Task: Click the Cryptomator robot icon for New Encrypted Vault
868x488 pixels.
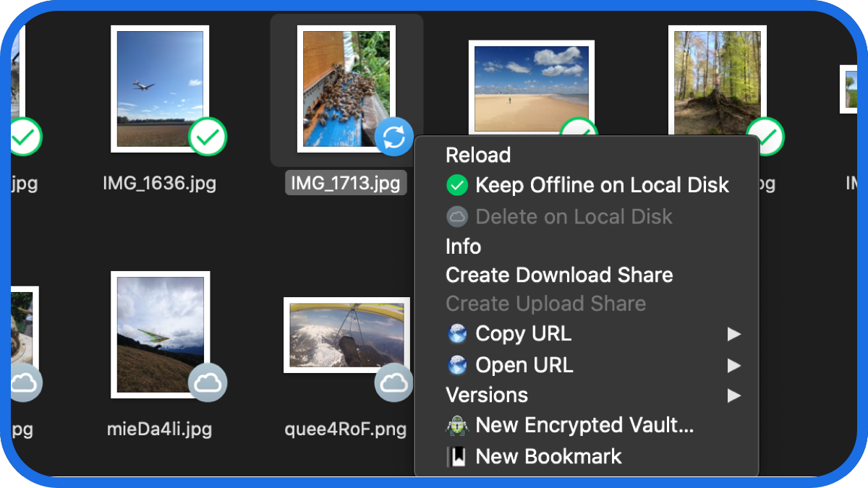Action: pyautogui.click(x=457, y=426)
